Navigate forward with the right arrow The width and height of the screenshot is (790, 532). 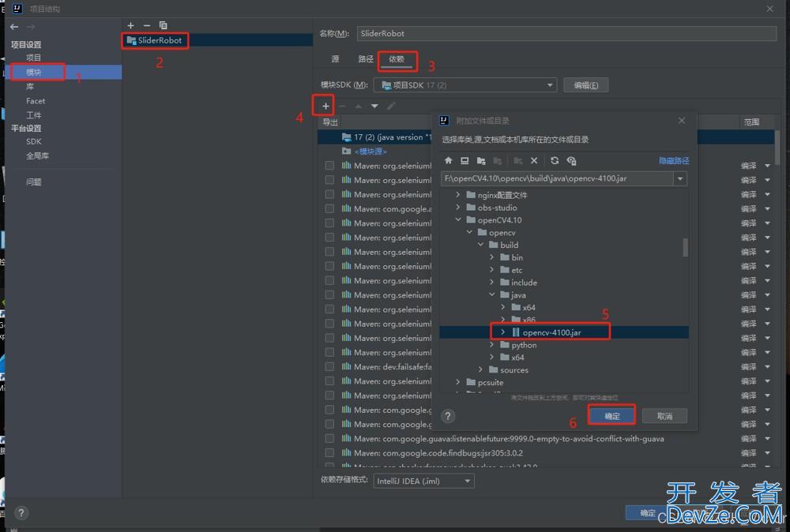(x=31, y=27)
